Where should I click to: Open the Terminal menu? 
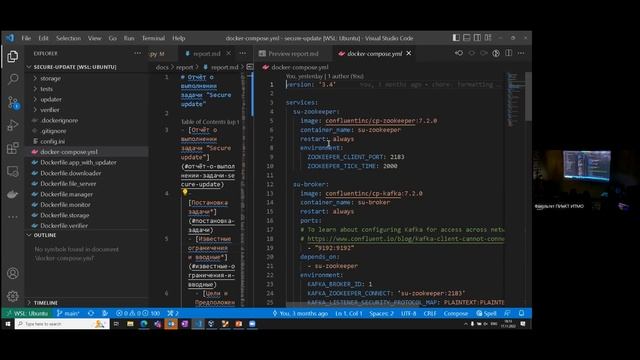[153, 38]
